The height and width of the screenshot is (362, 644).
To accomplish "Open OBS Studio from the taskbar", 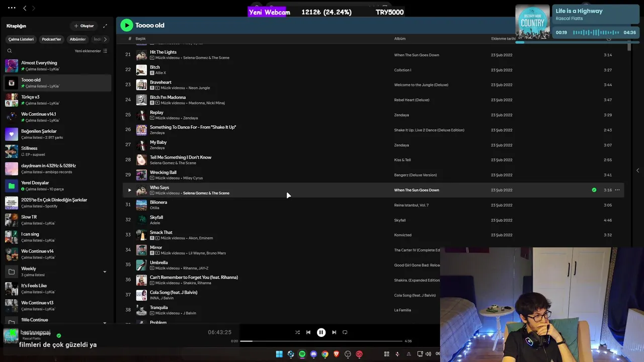I will click(348, 354).
